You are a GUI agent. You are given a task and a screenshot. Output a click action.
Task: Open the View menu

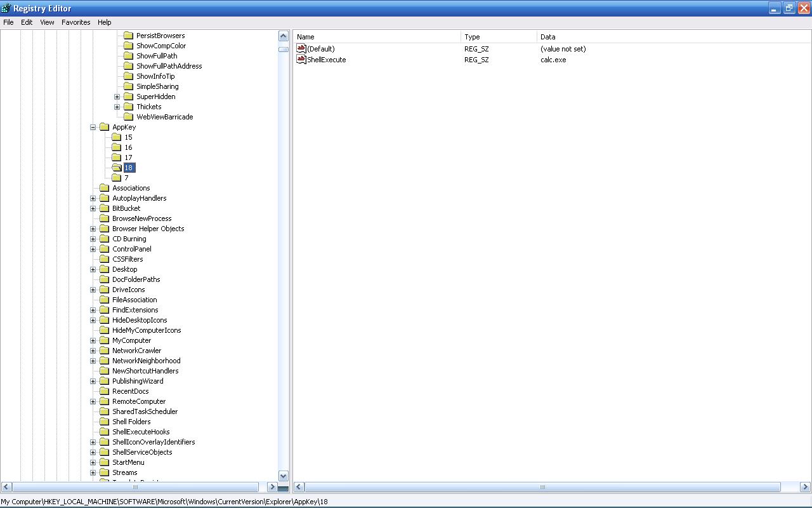[x=47, y=22]
